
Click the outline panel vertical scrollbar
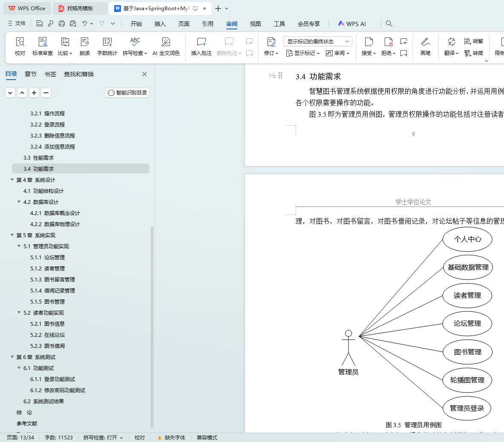(152, 327)
